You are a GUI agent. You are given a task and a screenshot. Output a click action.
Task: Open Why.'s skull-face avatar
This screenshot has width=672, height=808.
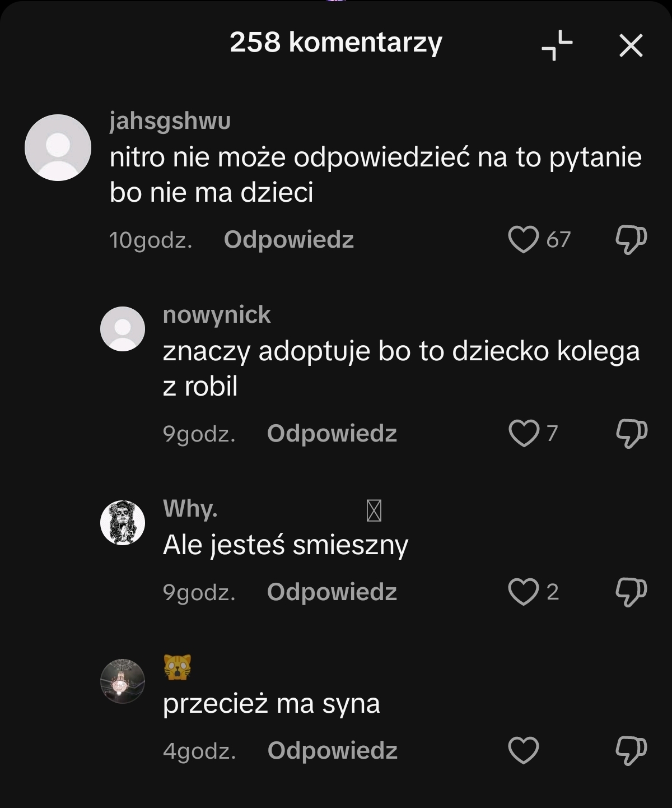123,523
